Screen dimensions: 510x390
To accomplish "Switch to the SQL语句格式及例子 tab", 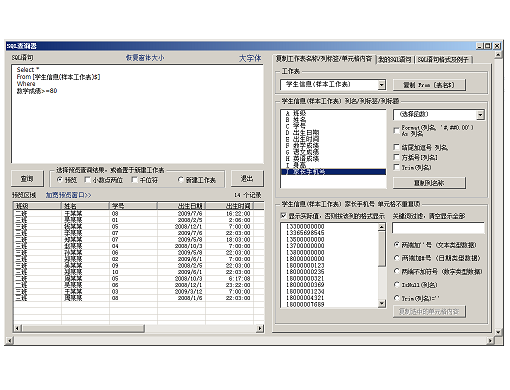I will pyautogui.click(x=443, y=60).
